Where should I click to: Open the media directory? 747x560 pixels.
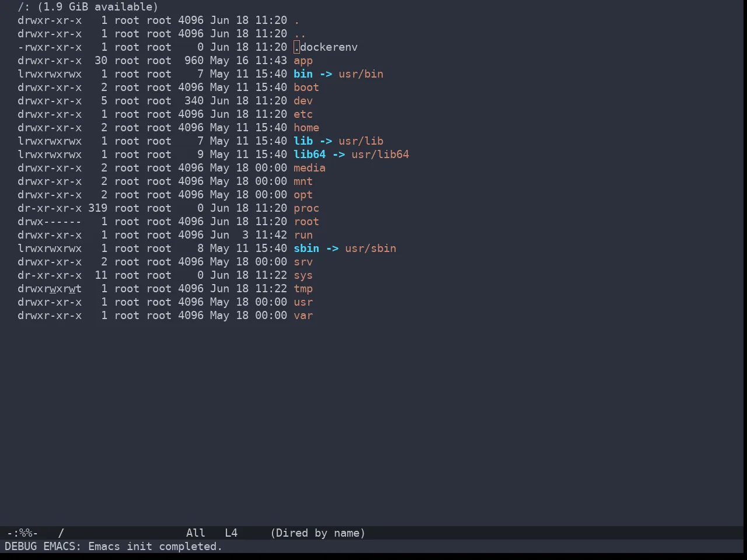click(309, 168)
